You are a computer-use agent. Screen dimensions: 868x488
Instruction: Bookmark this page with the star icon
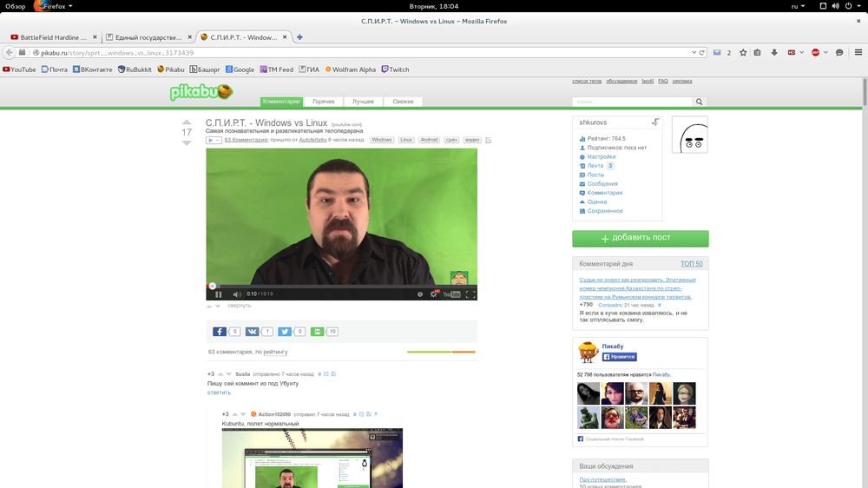pos(743,53)
